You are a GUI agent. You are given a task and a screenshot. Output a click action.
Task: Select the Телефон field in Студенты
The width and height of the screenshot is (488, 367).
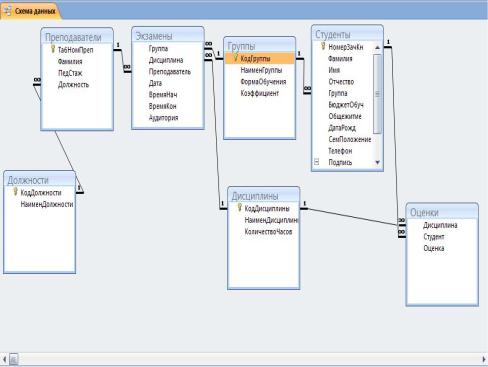pos(340,151)
